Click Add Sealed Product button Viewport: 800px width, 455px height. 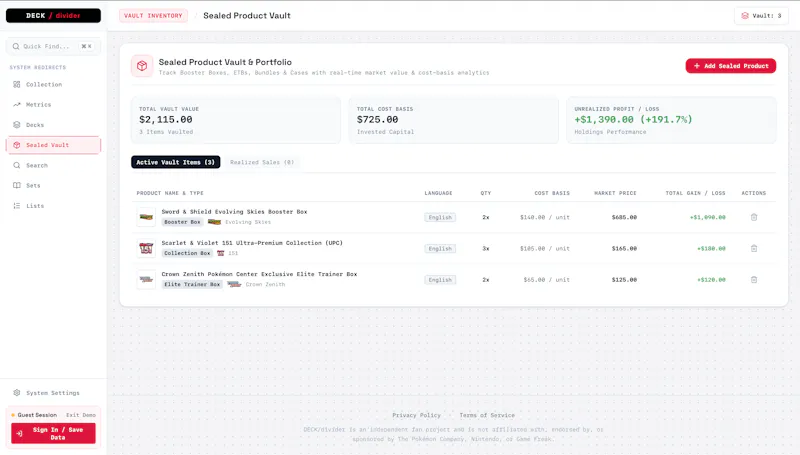coord(731,66)
